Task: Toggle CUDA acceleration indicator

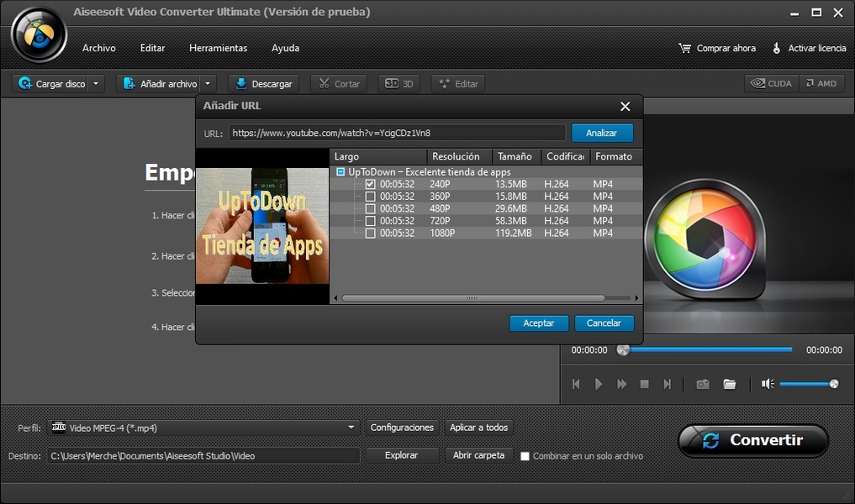Action: point(772,83)
